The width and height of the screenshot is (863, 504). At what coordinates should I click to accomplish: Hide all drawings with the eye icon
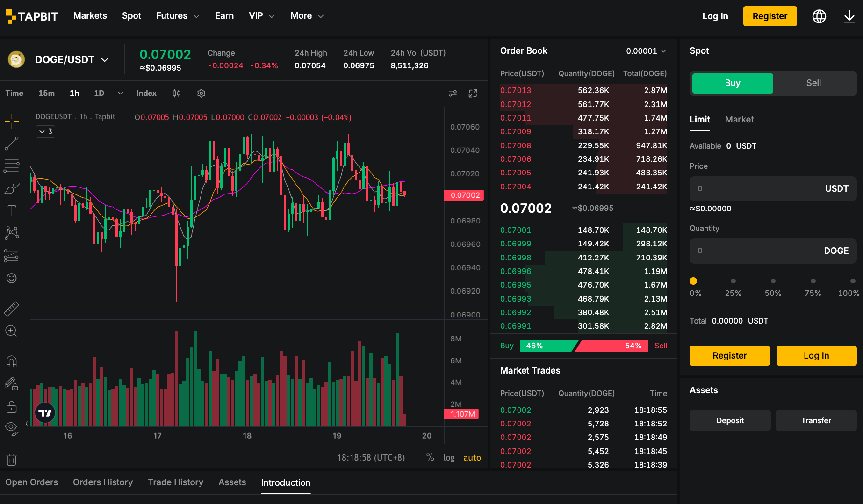coord(12,428)
